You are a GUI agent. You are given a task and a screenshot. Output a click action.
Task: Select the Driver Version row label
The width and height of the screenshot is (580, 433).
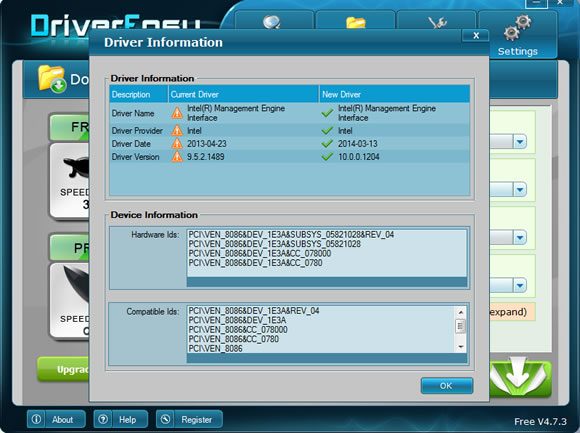click(135, 157)
